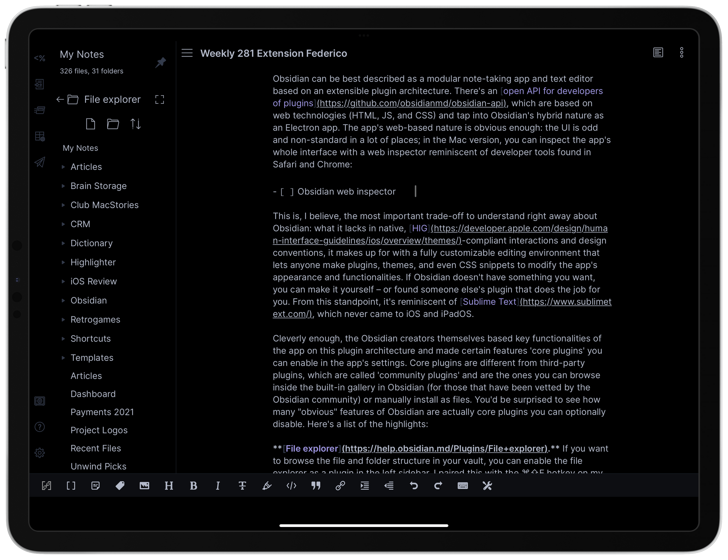Expand the Club MacStories folder
The height and width of the screenshot is (560, 728).
tap(63, 205)
